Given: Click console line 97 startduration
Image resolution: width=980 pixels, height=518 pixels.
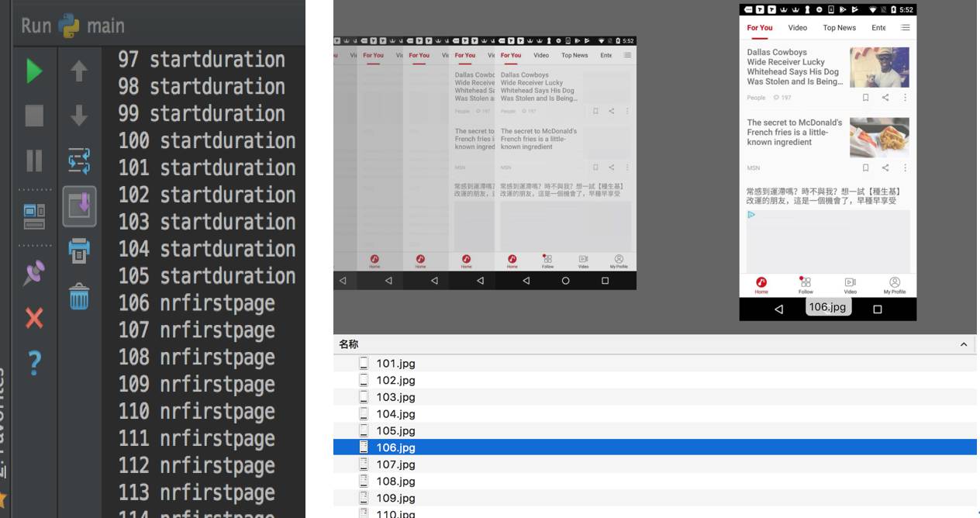Looking at the screenshot, I should 202,60.
